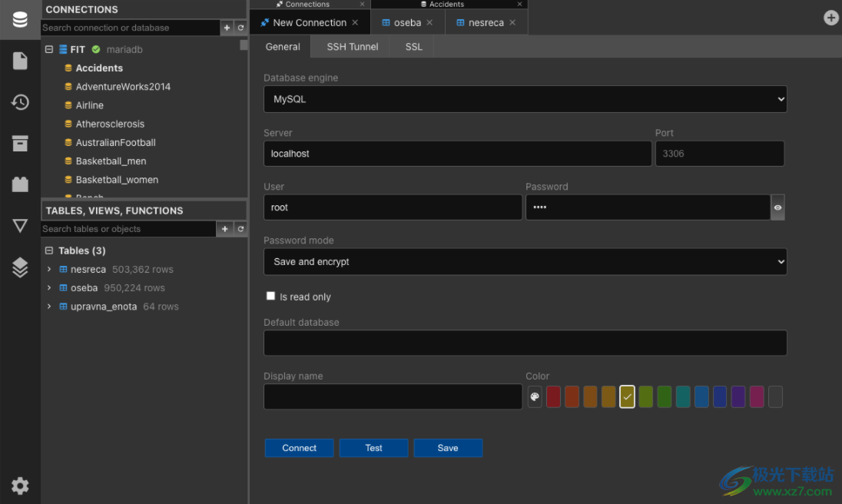Refresh the tables list
Viewport: 842px width, 504px height.
(240, 229)
